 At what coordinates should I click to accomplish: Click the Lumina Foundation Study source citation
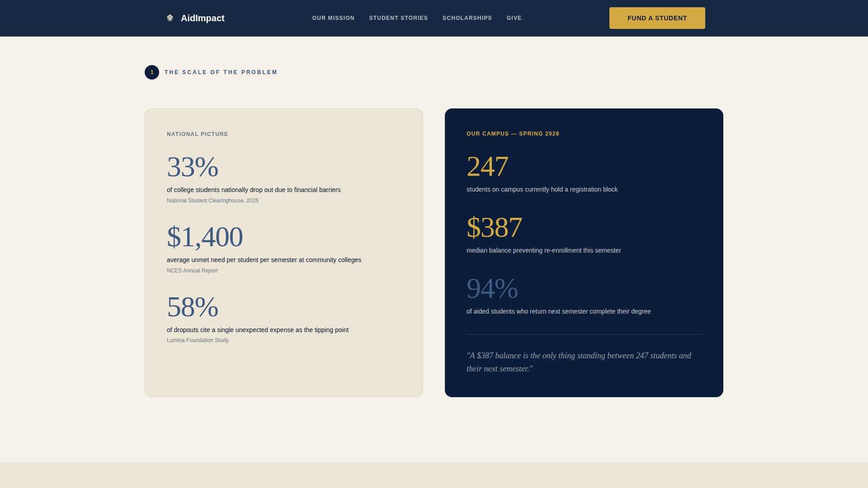pos(198,340)
